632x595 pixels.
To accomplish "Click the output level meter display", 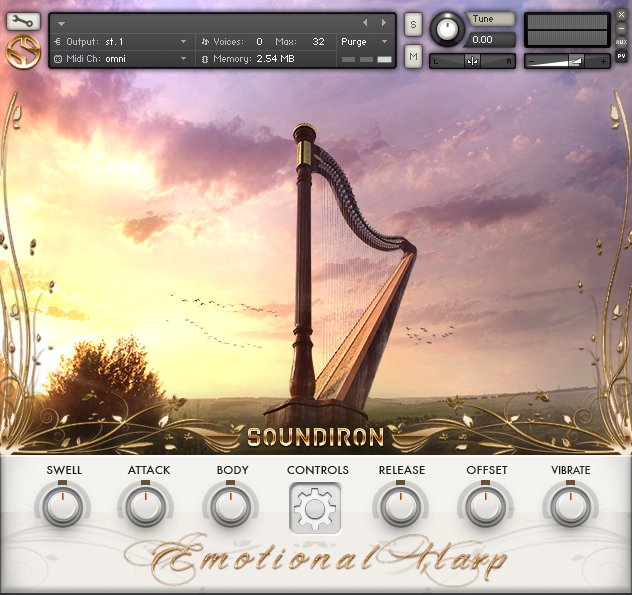I will tap(567, 30).
